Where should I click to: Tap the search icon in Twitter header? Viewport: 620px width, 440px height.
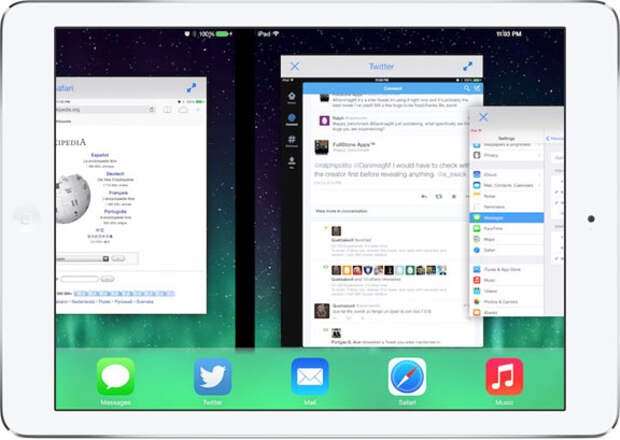(467, 88)
